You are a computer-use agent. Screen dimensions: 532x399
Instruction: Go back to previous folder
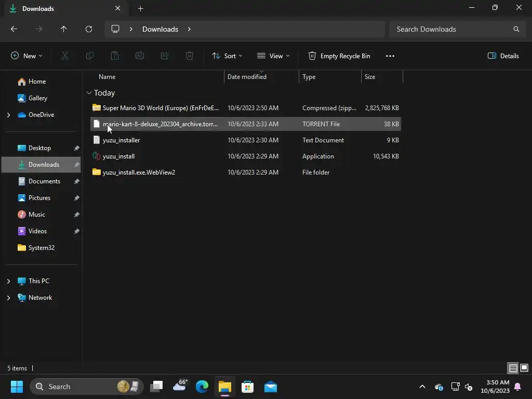(x=14, y=29)
